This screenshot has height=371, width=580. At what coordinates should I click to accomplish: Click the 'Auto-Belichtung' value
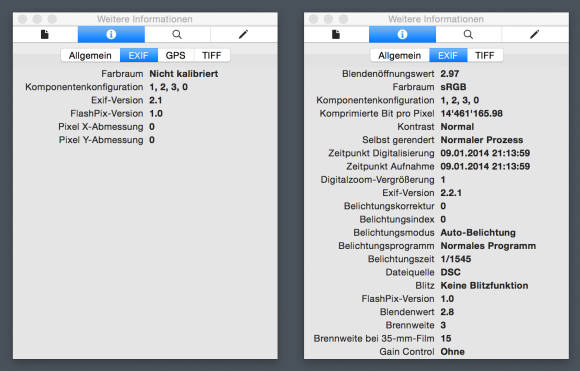(478, 233)
